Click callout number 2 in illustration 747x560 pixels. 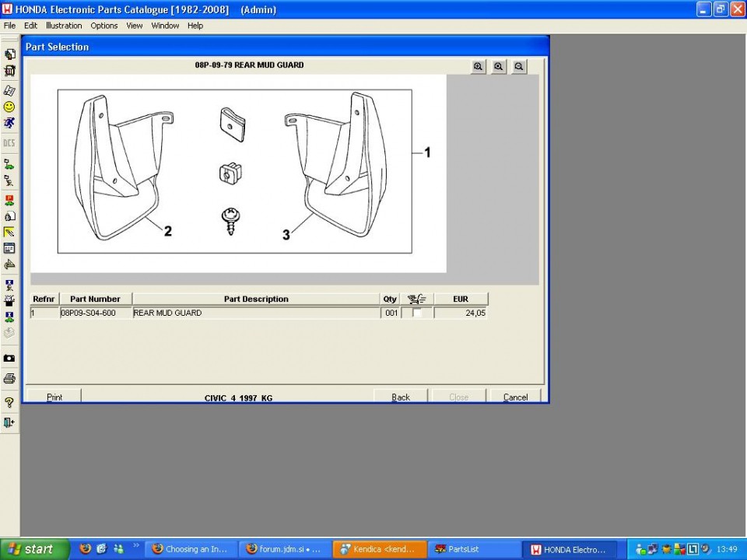(168, 231)
